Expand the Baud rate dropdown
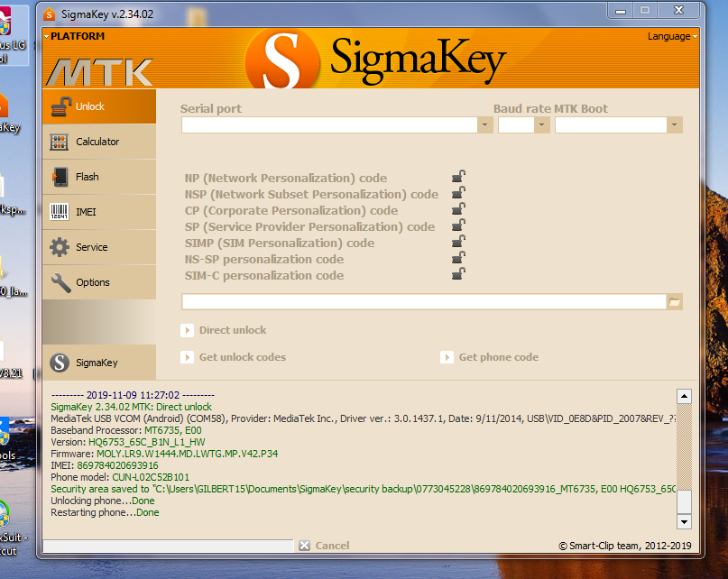728x579 pixels. [541, 124]
